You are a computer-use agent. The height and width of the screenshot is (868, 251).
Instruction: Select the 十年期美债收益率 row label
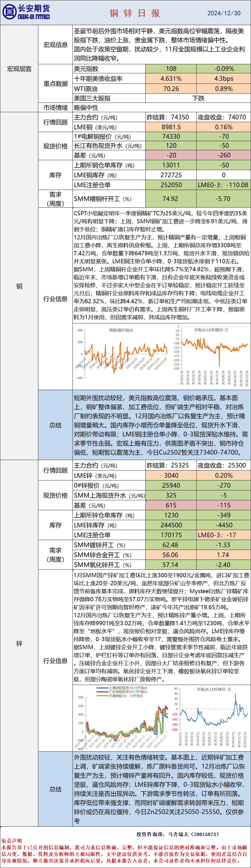click(x=98, y=79)
